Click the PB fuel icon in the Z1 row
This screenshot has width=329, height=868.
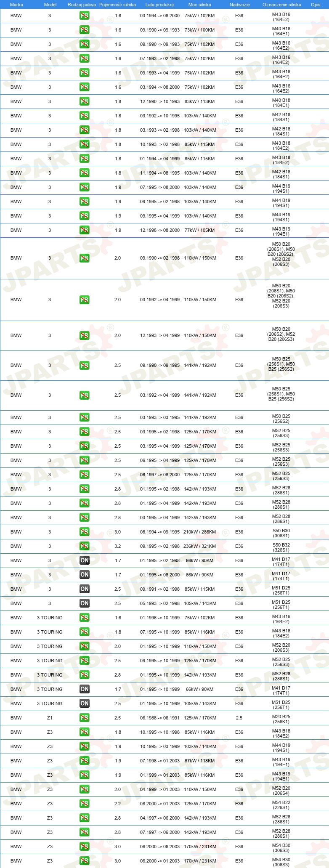[x=84, y=718]
